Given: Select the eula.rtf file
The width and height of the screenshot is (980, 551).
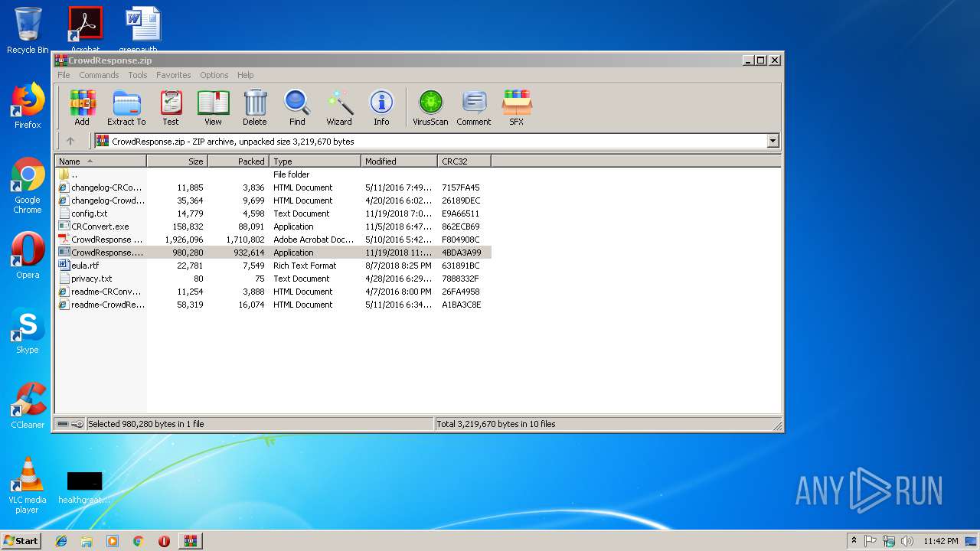Looking at the screenshot, I should [x=273, y=266].
